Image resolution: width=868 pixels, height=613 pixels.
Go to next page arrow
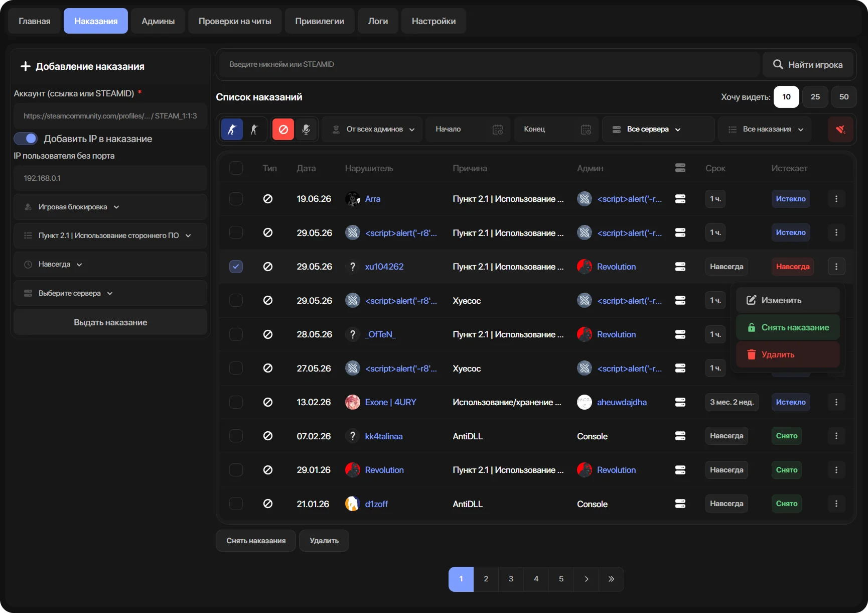[x=587, y=579]
